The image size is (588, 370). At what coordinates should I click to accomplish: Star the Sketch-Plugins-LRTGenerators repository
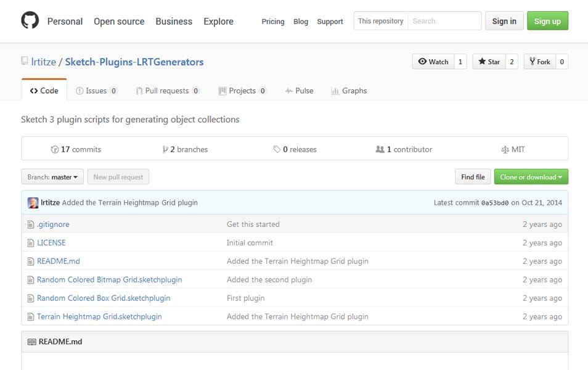coord(489,62)
